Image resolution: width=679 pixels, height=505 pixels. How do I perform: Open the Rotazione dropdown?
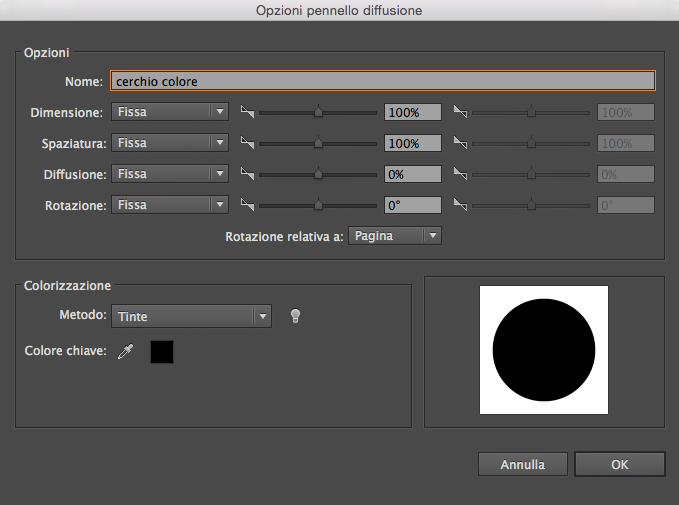click(170, 205)
